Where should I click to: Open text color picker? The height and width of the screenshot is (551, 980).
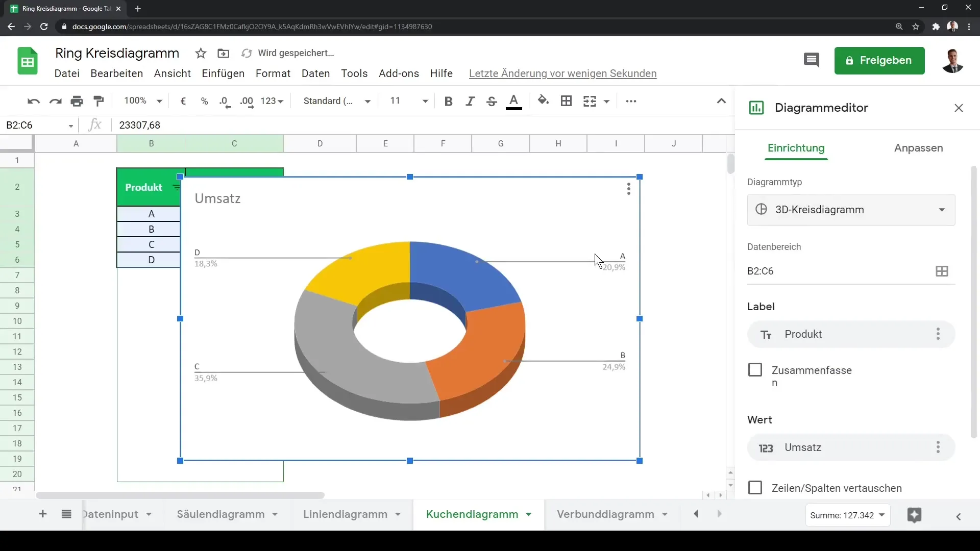click(514, 102)
